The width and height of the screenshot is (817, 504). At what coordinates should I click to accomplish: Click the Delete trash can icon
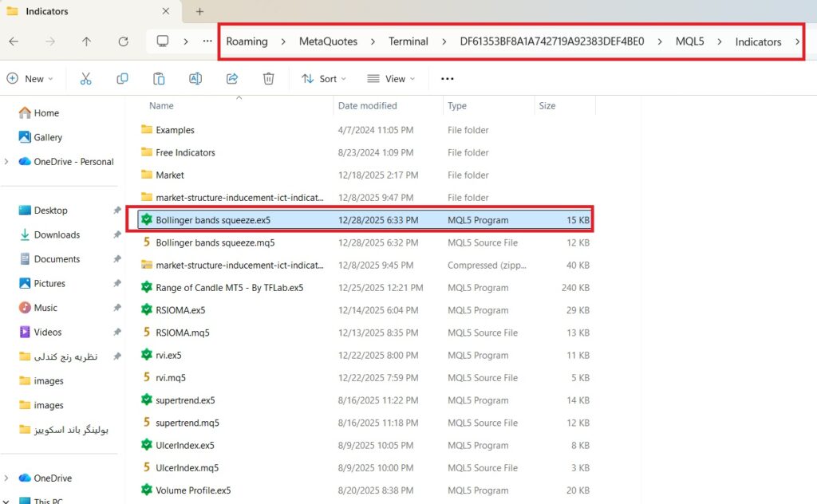tap(269, 79)
